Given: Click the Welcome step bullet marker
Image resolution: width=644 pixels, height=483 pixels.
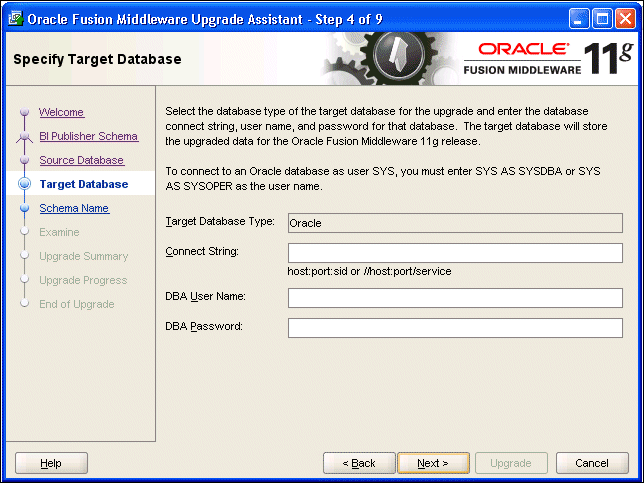Looking at the screenshot, I should tap(25, 112).
